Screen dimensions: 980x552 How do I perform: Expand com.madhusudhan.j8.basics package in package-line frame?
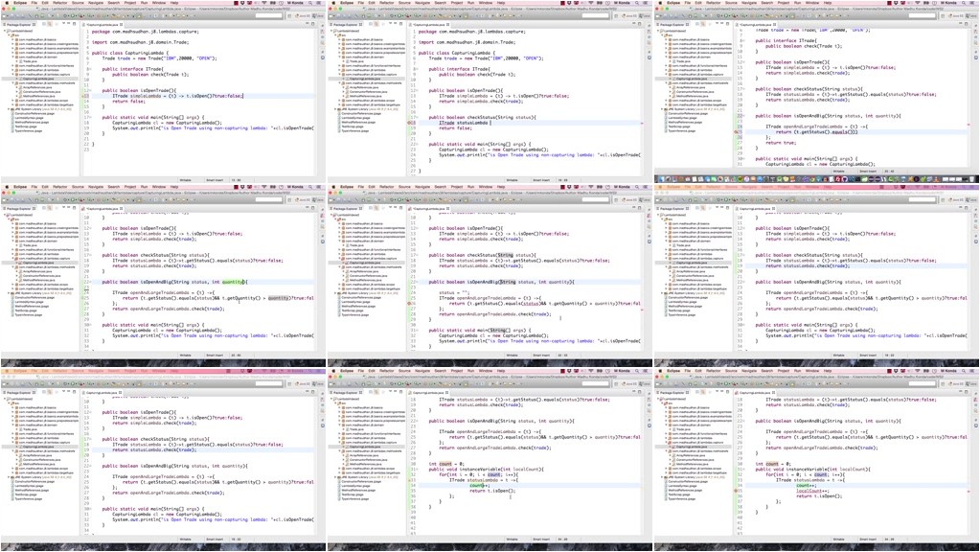[12, 39]
